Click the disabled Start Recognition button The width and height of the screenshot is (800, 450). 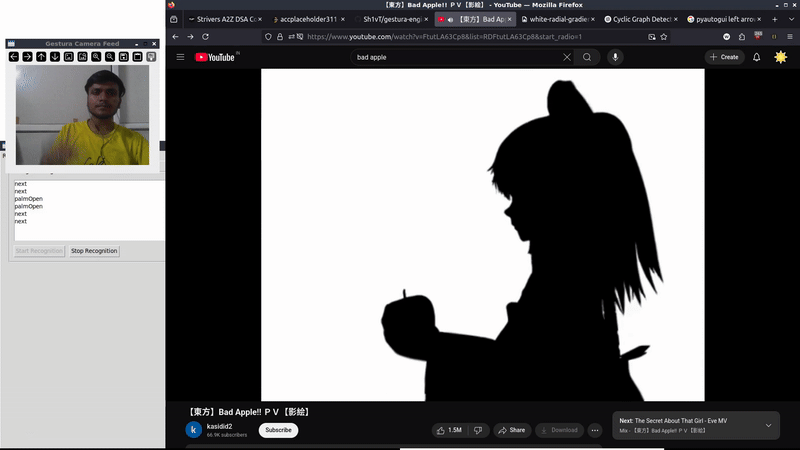pyautogui.click(x=39, y=251)
